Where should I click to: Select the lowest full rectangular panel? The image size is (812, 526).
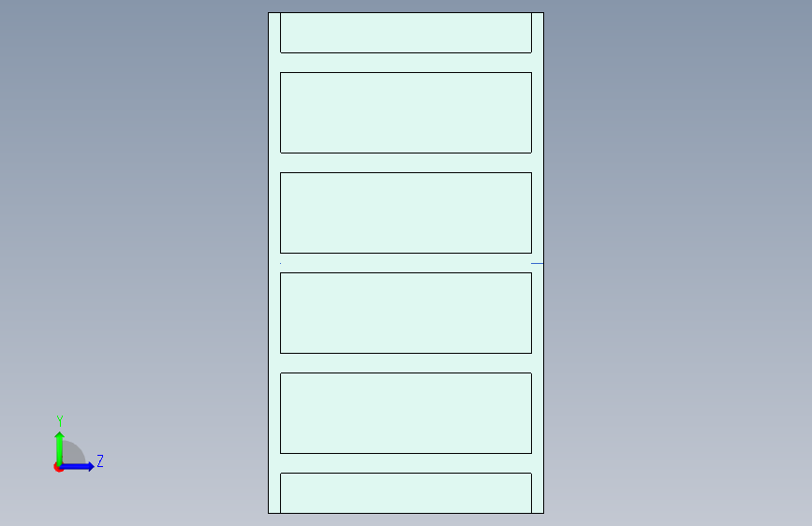(x=406, y=413)
